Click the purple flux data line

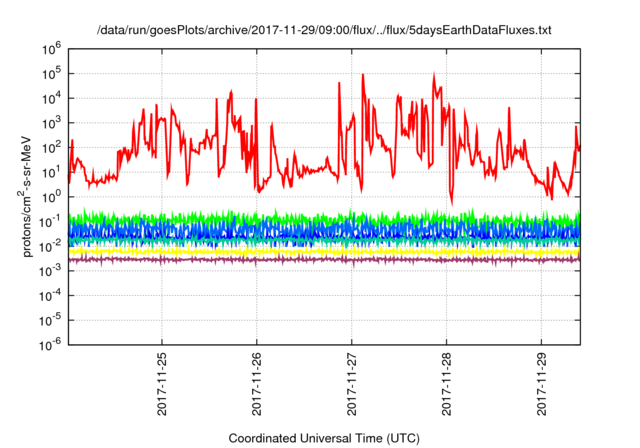(324, 259)
